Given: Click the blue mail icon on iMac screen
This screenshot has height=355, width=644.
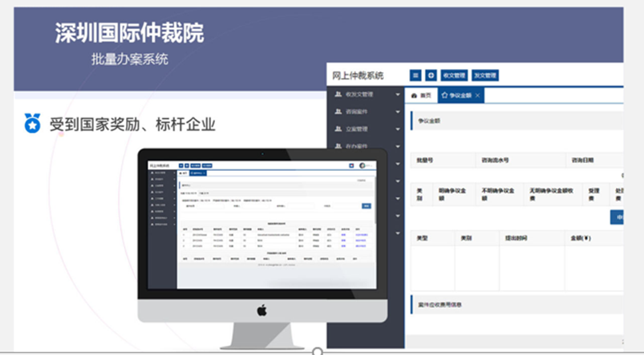Looking at the screenshot, I should tap(351, 166).
